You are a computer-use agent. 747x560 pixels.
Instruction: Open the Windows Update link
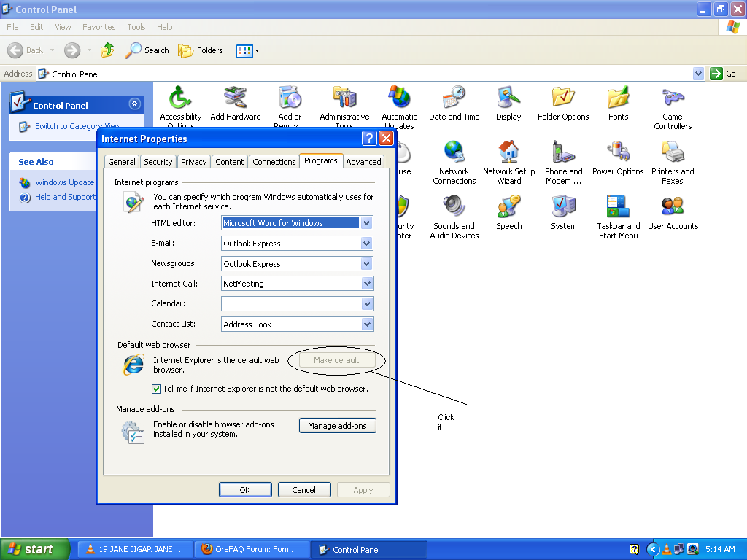(x=65, y=182)
